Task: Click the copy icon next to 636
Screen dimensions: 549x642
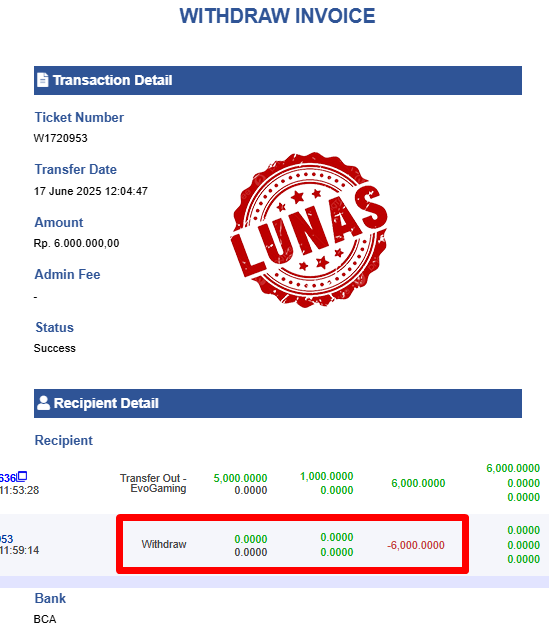Action: coord(22,476)
